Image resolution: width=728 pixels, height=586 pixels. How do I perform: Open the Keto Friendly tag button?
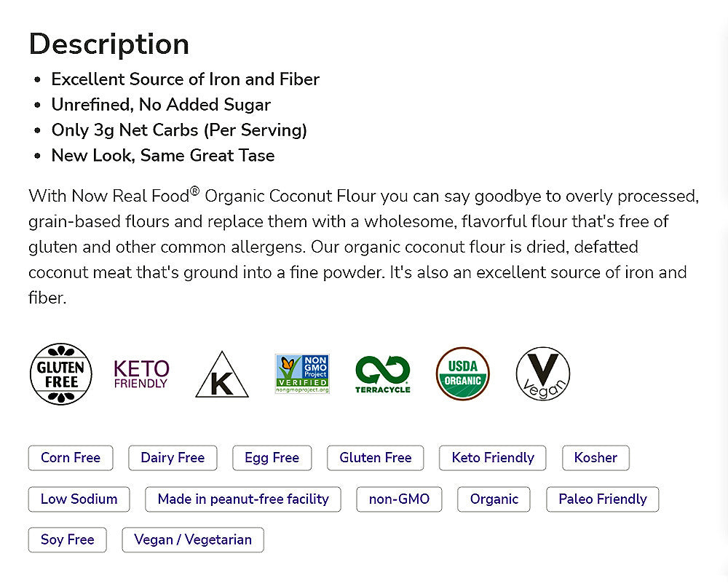[493, 458]
